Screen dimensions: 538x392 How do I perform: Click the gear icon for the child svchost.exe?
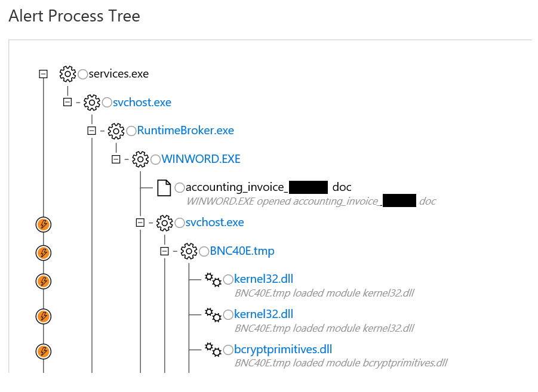coord(164,222)
